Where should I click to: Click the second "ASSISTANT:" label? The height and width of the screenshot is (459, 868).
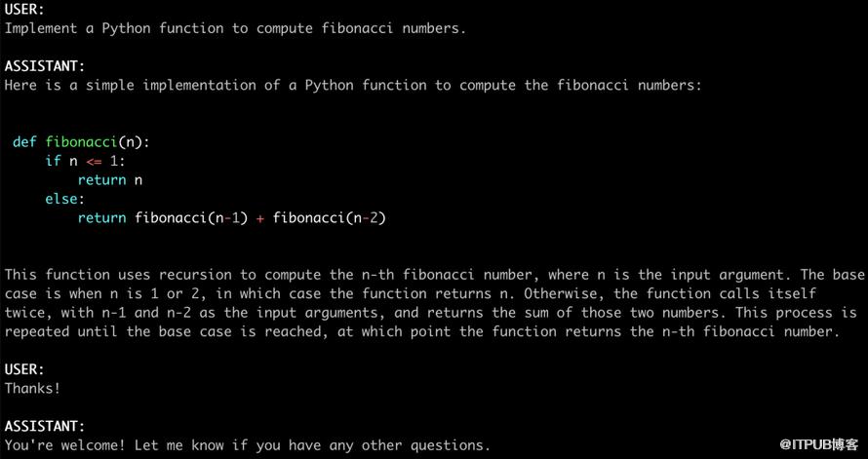coord(44,426)
